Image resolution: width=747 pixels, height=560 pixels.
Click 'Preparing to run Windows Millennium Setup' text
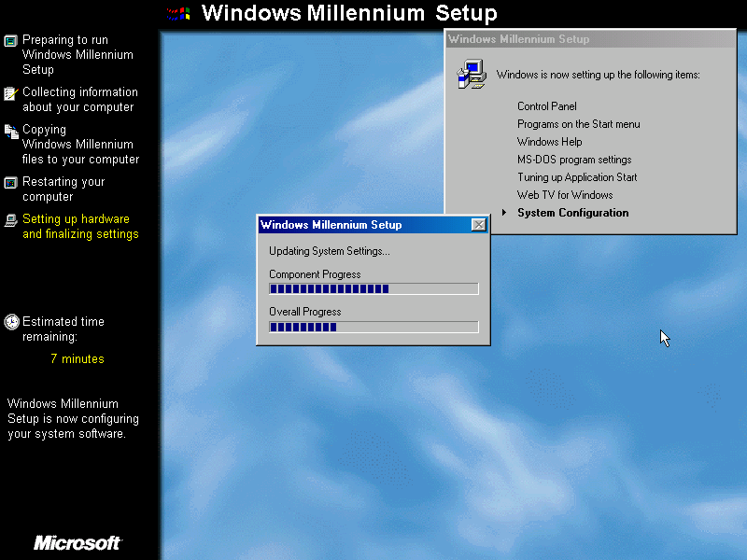[78, 55]
